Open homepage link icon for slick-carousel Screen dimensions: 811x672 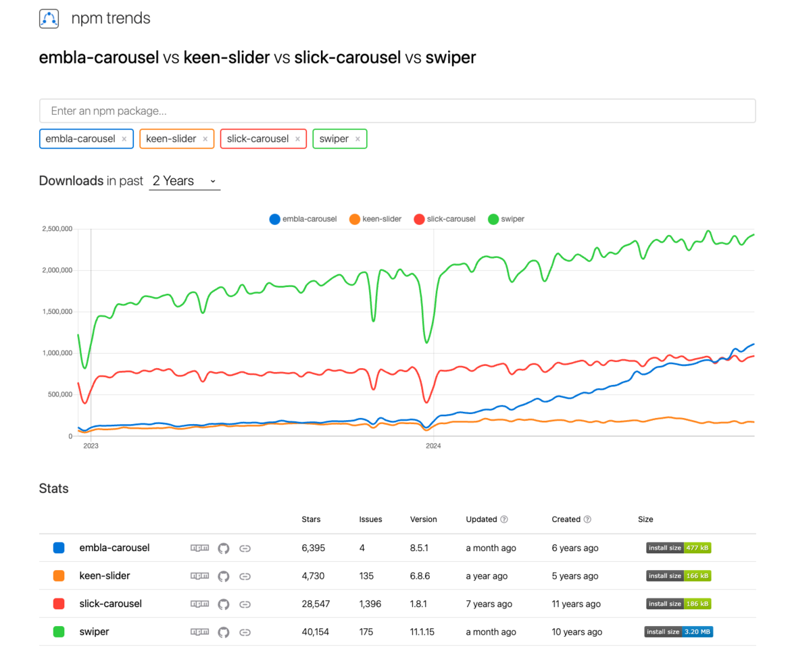[245, 604]
